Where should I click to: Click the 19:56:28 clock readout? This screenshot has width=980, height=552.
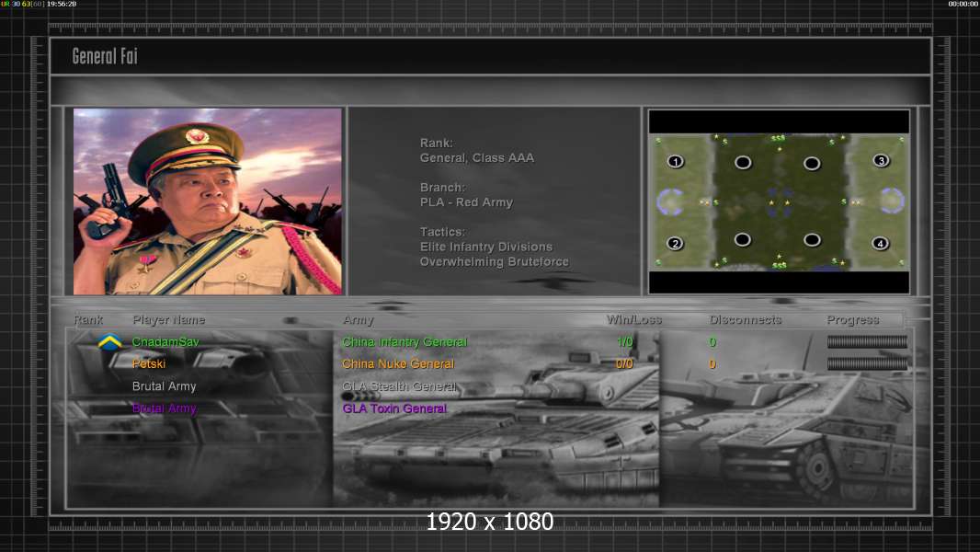pos(62,4)
